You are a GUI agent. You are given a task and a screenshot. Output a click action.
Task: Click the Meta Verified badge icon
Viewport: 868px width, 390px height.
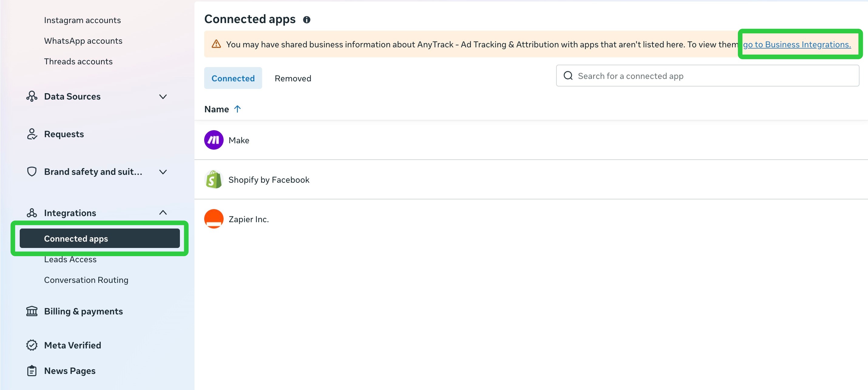[x=32, y=345]
